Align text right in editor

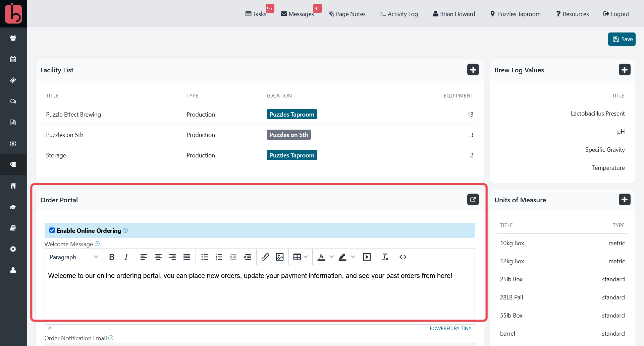point(172,257)
